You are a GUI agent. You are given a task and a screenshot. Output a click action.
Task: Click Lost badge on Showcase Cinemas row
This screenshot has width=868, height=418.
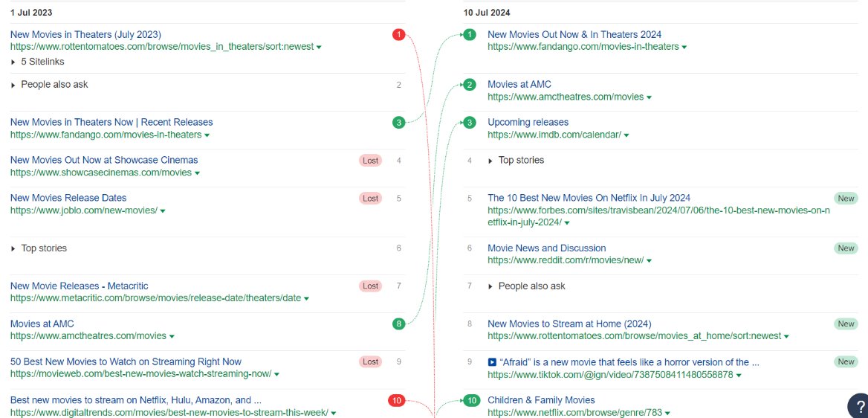pyautogui.click(x=370, y=161)
